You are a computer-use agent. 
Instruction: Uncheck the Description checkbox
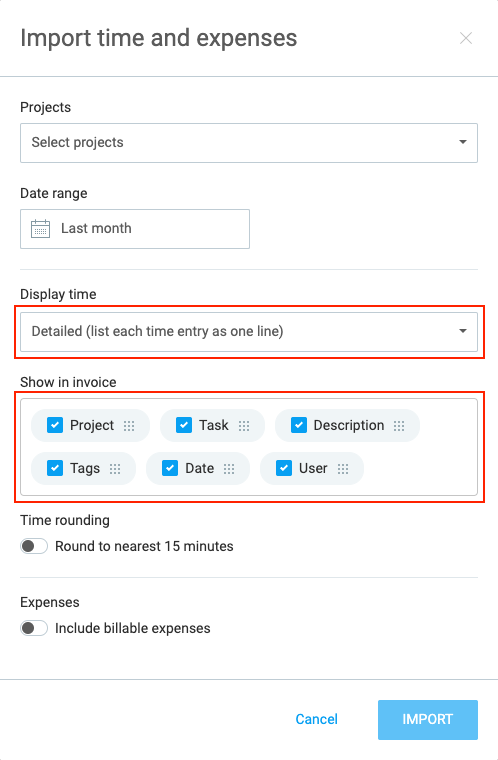pyautogui.click(x=299, y=425)
